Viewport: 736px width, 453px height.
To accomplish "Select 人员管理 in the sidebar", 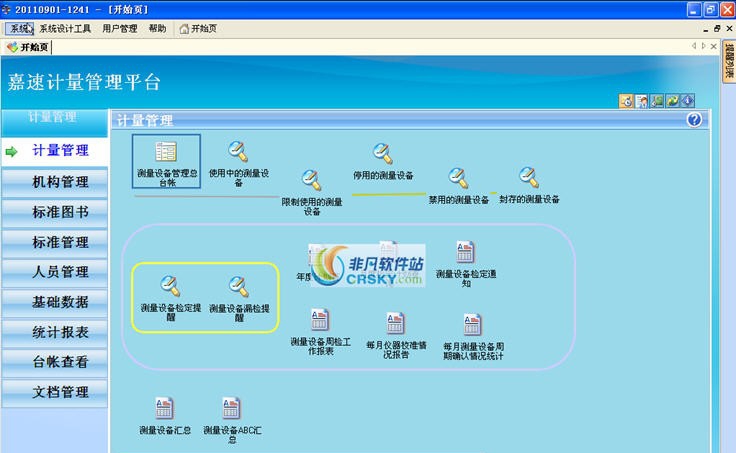I will click(54, 272).
